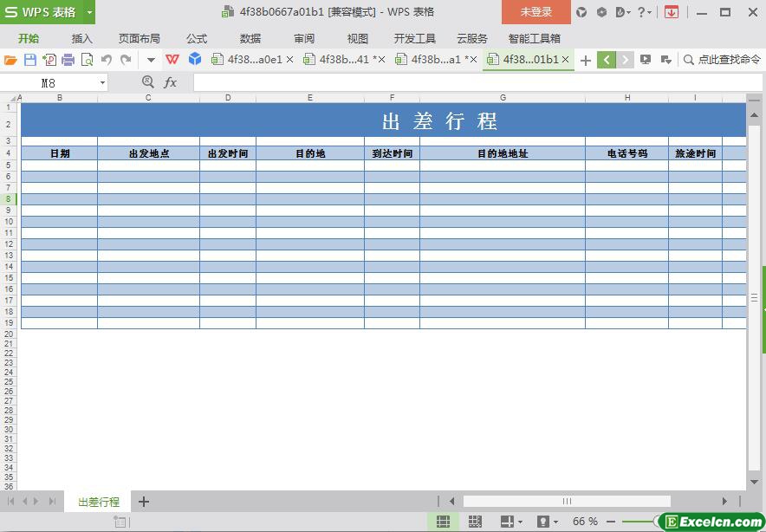Open the help question mark menu
This screenshot has height=532, width=766.
[645, 12]
